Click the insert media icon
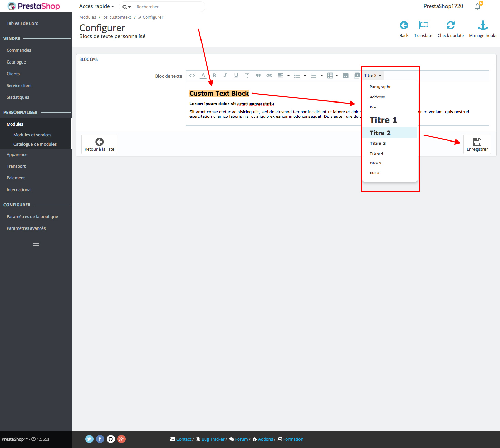 (x=356, y=76)
